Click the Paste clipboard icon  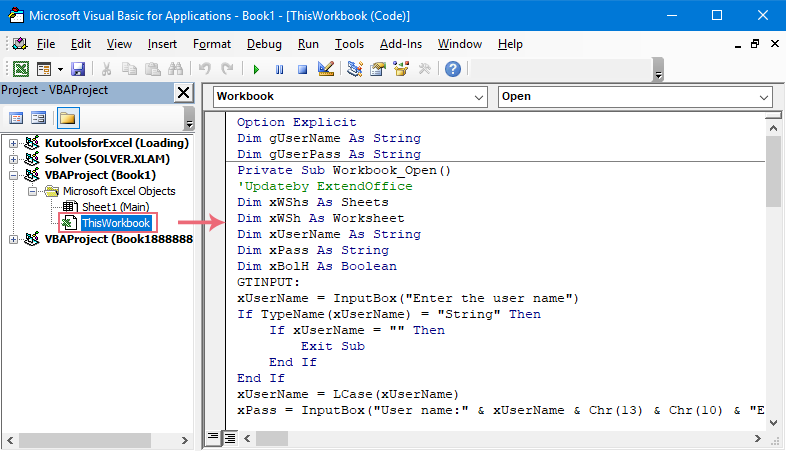[152, 69]
